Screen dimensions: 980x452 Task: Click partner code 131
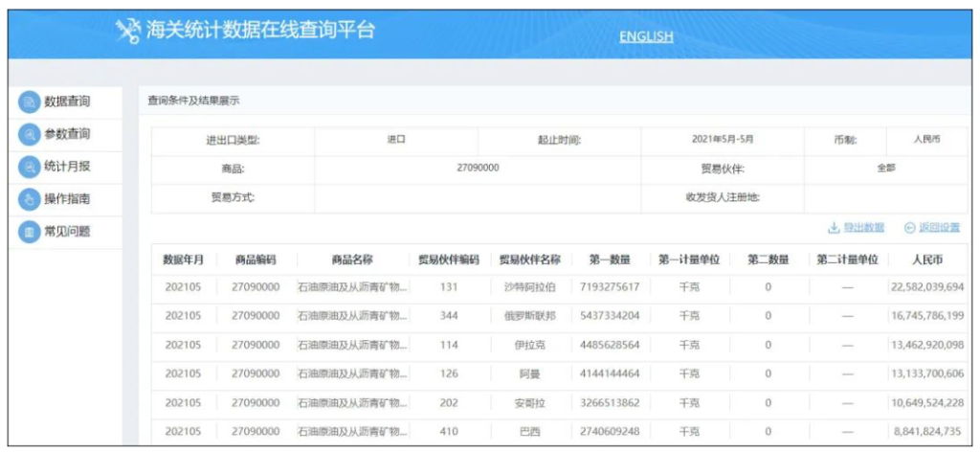coord(449,287)
